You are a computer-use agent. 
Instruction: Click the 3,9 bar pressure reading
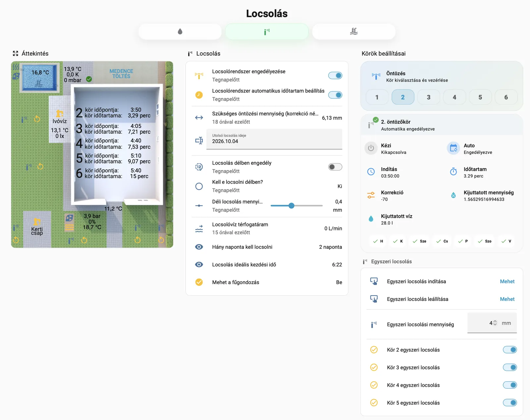click(x=92, y=216)
